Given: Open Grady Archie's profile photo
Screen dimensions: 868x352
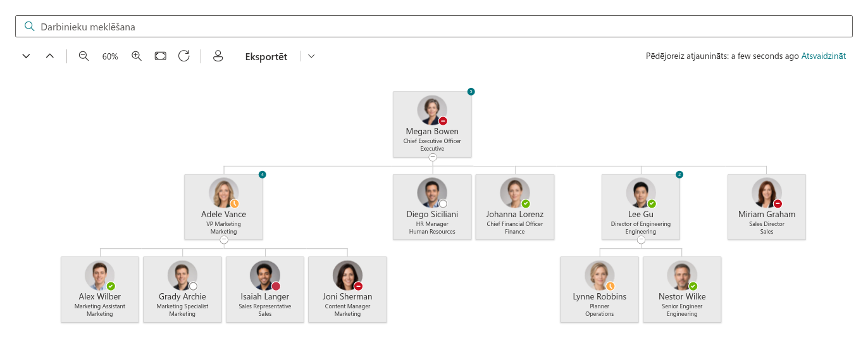Looking at the screenshot, I should point(183,275).
